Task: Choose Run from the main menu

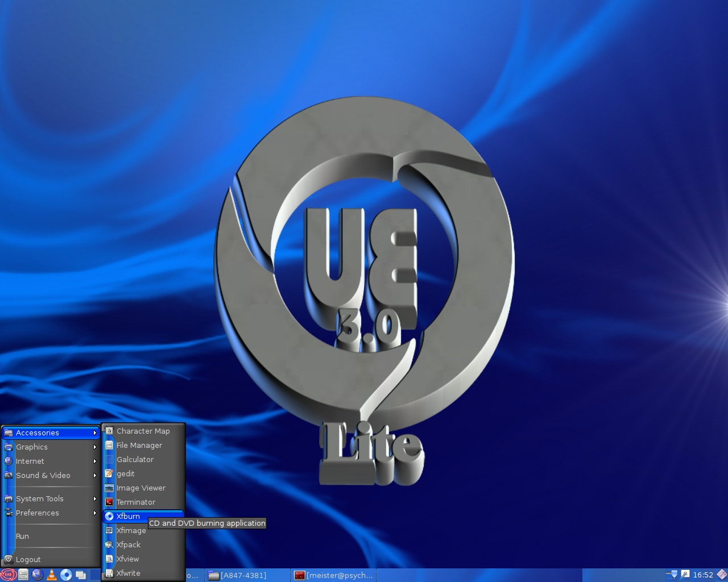Action: tap(51, 536)
